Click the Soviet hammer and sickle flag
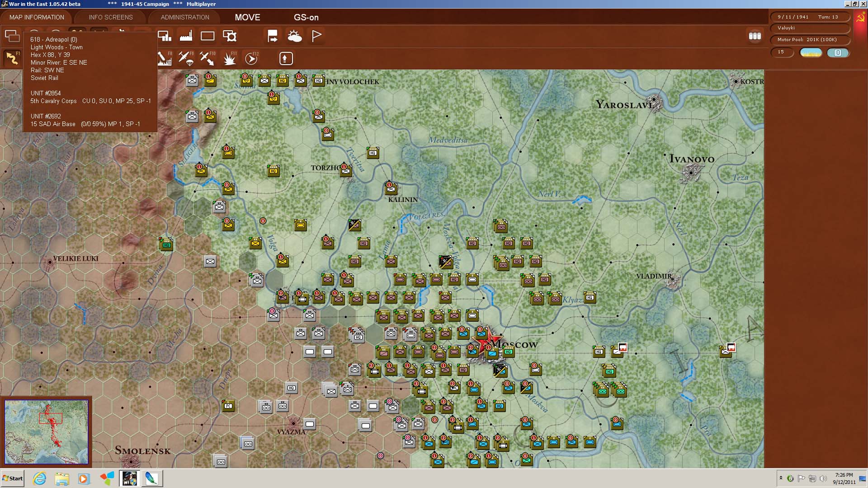This screenshot has width=868, height=488. click(x=860, y=18)
